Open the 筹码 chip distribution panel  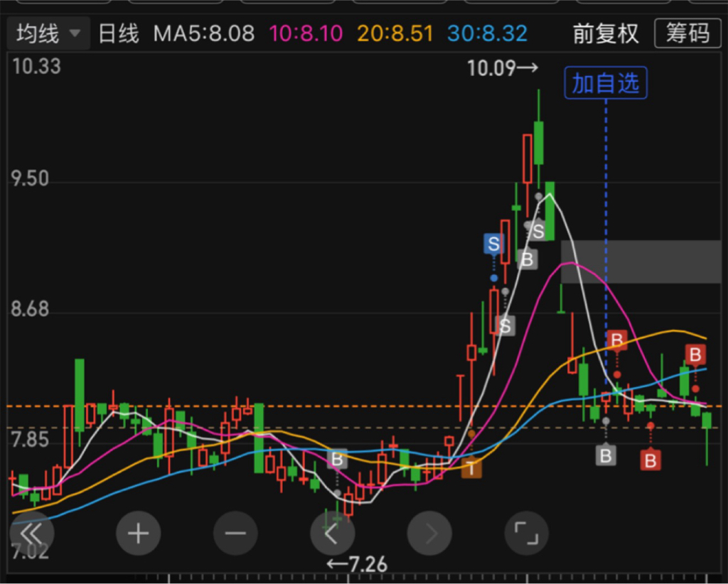[687, 33]
